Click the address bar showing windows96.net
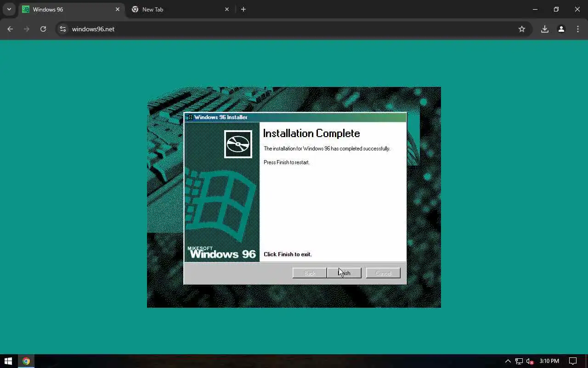588x368 pixels. pyautogui.click(x=294, y=29)
